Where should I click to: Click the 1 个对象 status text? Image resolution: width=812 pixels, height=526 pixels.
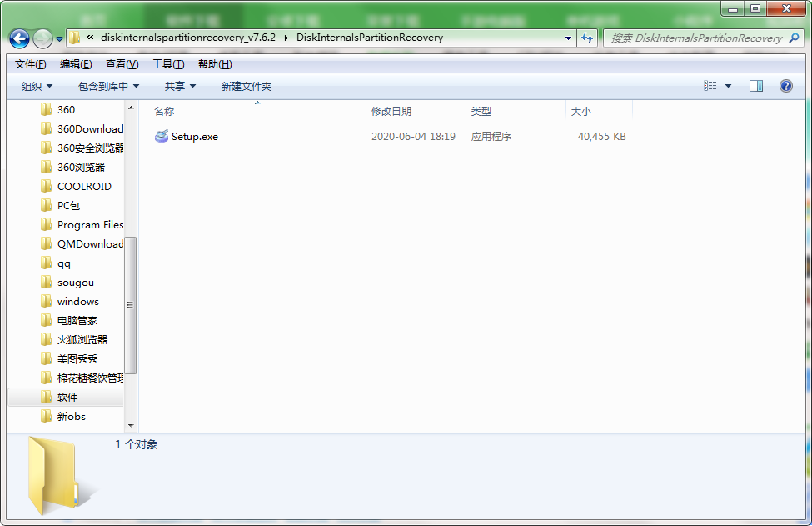pyautogui.click(x=137, y=445)
